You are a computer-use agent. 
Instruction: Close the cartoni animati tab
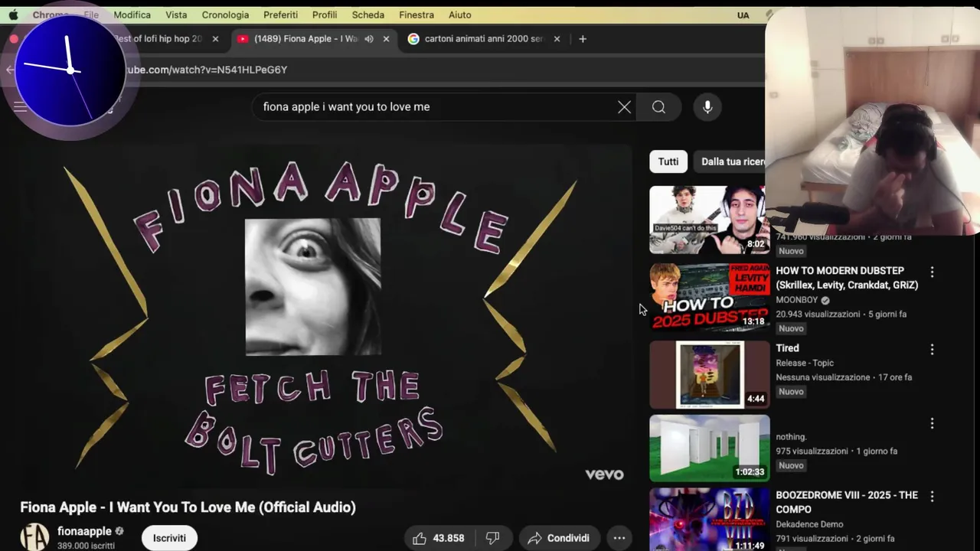(557, 38)
